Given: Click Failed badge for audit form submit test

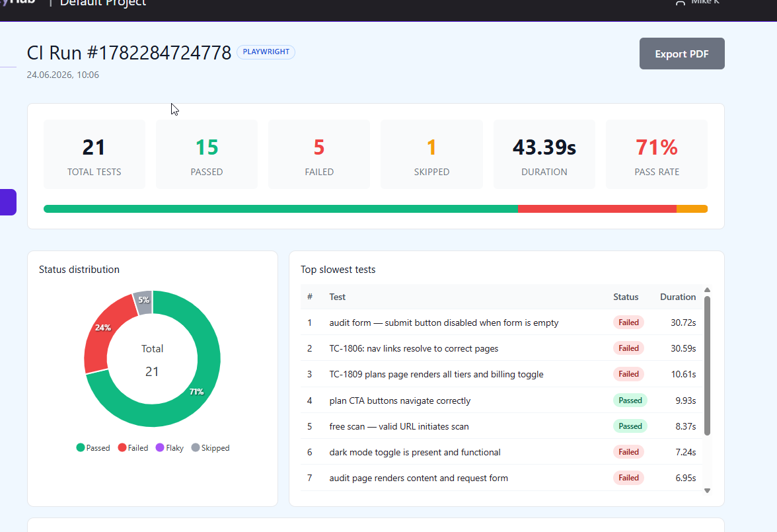Looking at the screenshot, I should pos(628,323).
